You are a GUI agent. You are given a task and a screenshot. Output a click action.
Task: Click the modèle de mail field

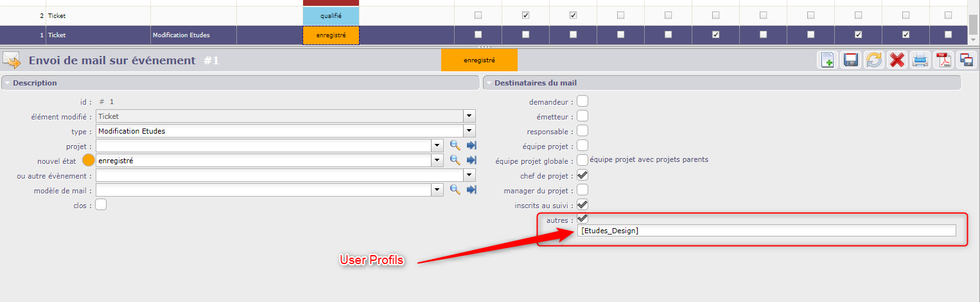pos(264,190)
